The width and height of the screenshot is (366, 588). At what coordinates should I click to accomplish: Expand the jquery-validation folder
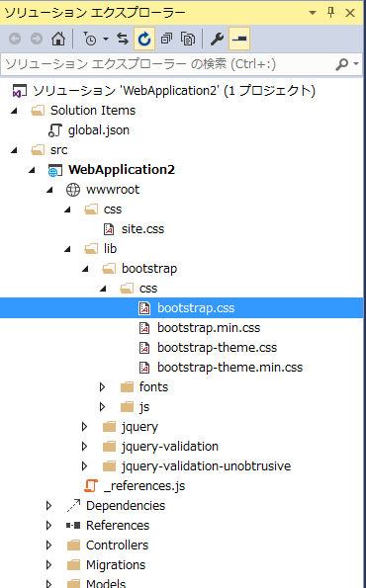(84, 447)
